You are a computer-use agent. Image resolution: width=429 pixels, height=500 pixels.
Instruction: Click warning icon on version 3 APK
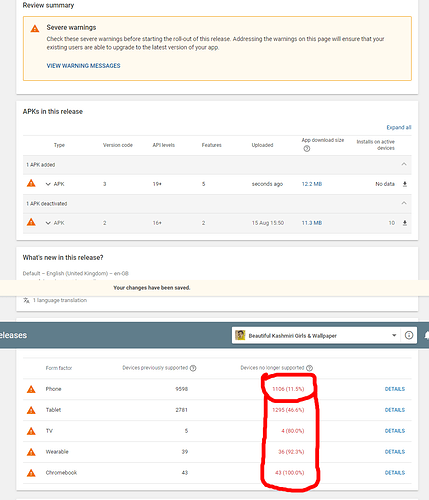pos(31,183)
